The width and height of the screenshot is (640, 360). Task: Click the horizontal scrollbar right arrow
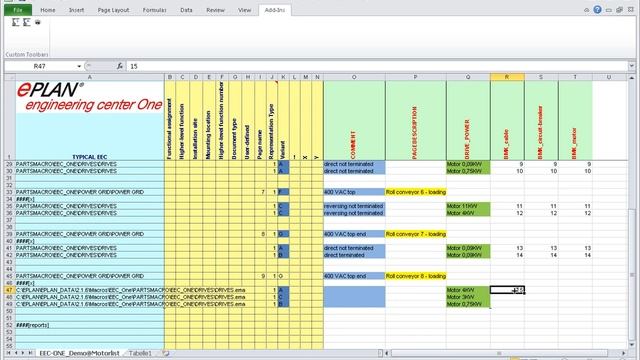624,353
